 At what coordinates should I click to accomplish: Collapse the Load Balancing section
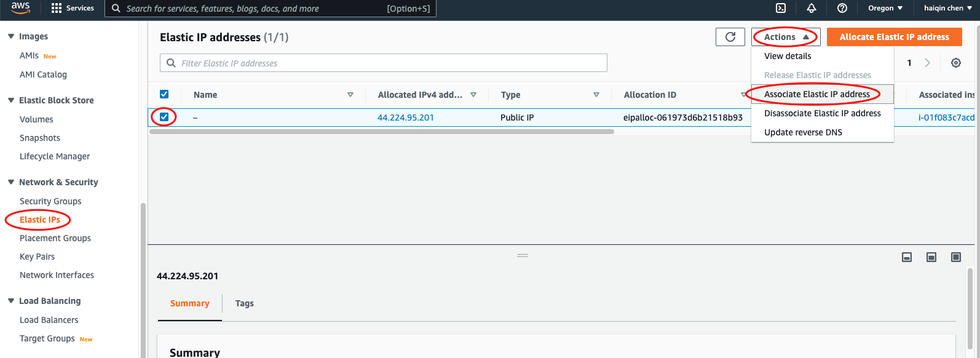[x=11, y=301]
